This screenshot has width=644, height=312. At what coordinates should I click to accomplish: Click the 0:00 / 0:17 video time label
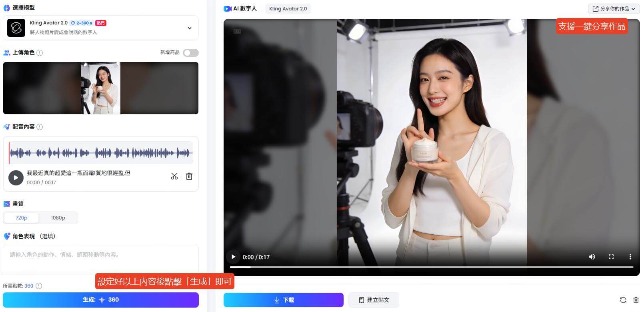[x=256, y=257]
